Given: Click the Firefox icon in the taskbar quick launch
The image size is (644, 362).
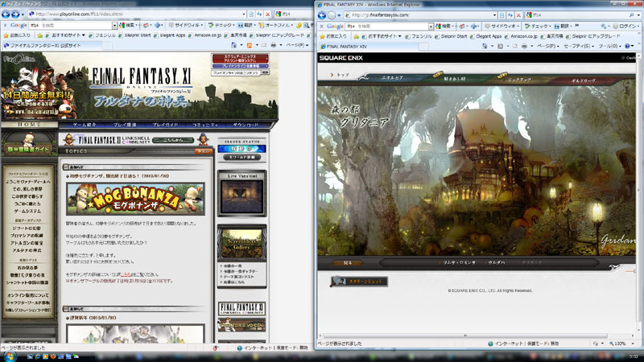Looking at the screenshot, I should 53,356.
